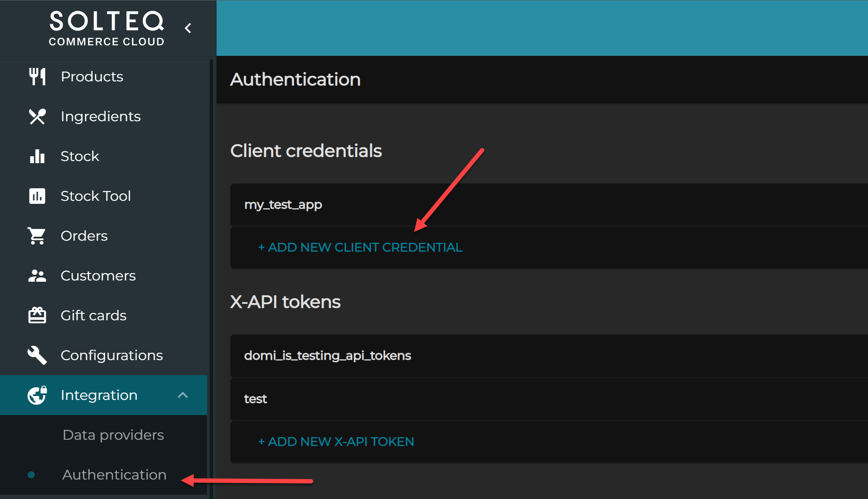Image resolution: width=868 pixels, height=499 pixels.
Task: Click the SOLTEQ Commerce Cloud logo
Action: coord(107,28)
